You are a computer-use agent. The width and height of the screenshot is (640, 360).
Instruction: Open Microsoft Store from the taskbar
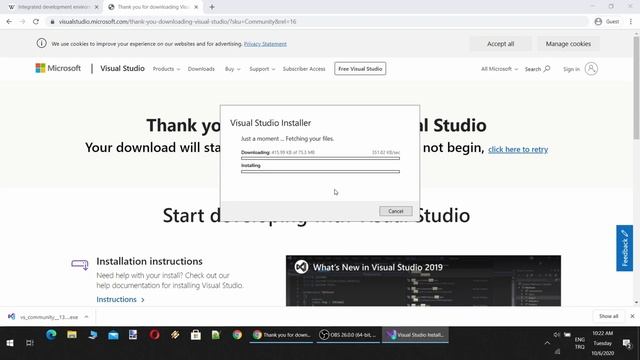coord(196,335)
